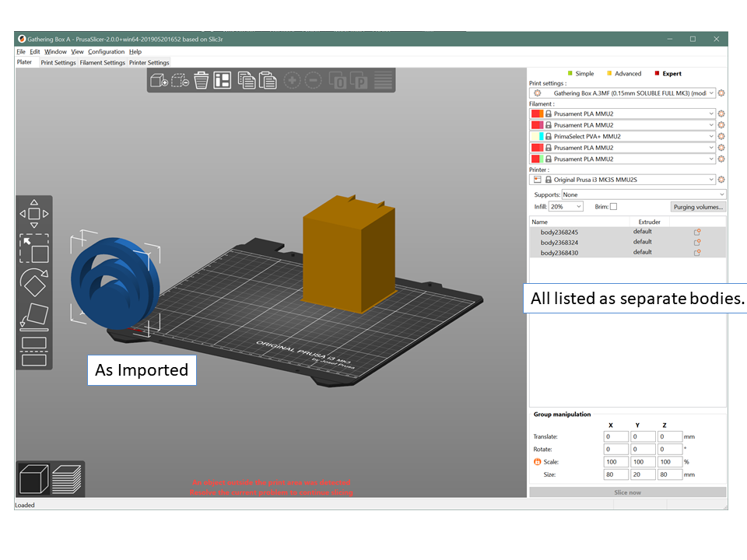The height and width of the screenshot is (560, 747).
Task: Copy selection with toolbar copy icon
Action: (x=247, y=80)
